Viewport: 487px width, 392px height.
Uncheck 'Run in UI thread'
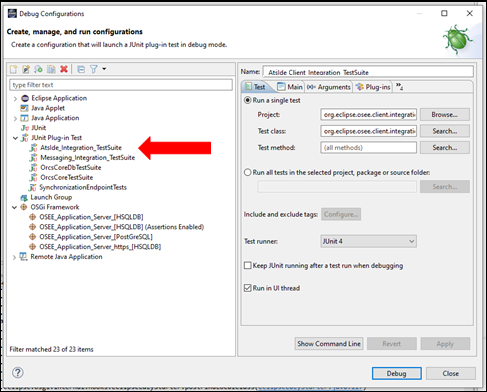pyautogui.click(x=248, y=288)
